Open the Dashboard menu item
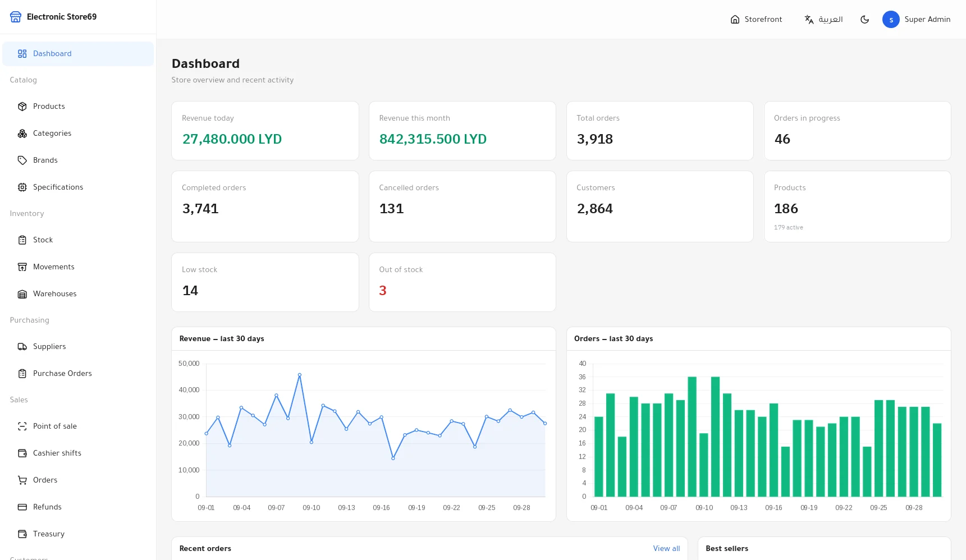966x560 pixels. pos(78,54)
